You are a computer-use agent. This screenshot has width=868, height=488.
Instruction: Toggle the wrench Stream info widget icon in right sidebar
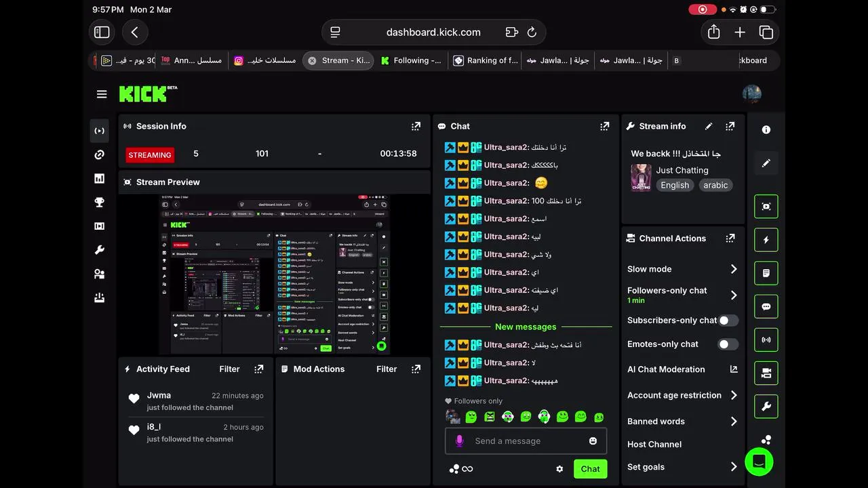click(x=766, y=407)
